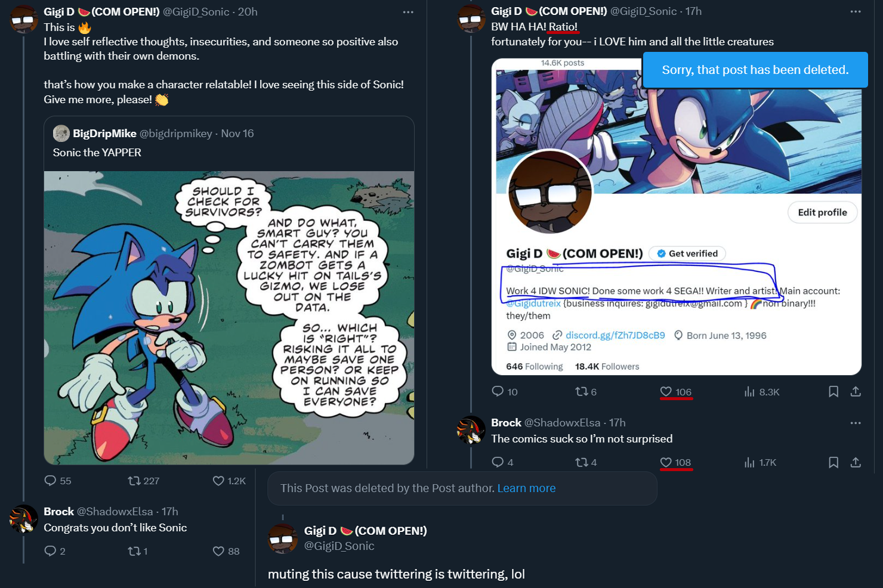Reply to Brock's 'Congrats you don't like Sonic'
The width and height of the screenshot is (883, 588).
pos(50,551)
